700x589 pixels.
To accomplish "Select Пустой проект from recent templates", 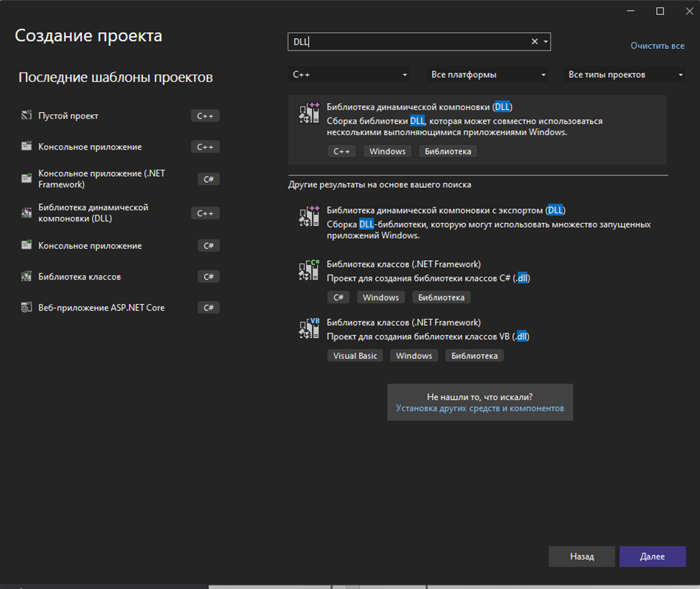I will point(68,116).
